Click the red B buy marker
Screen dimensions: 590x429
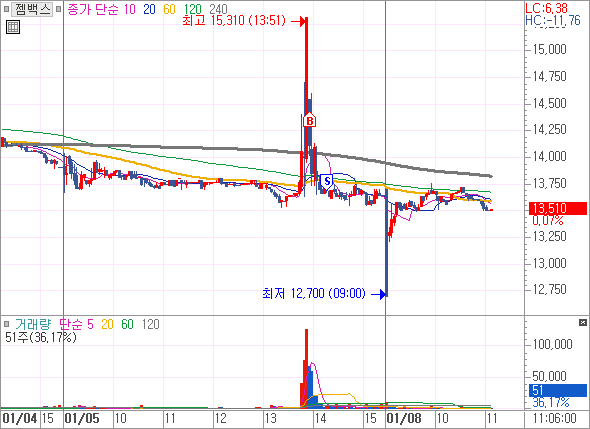310,121
